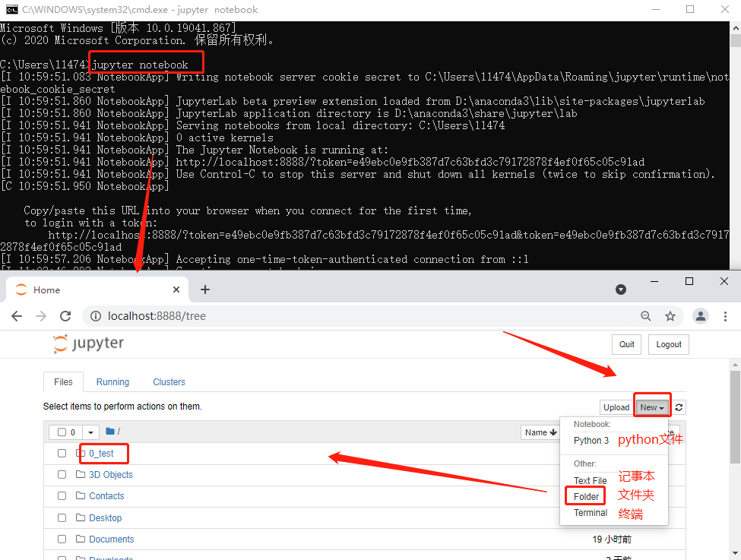741x560 pixels.
Task: Click the '0 active kernels' line in cmd window
Action: (225, 138)
